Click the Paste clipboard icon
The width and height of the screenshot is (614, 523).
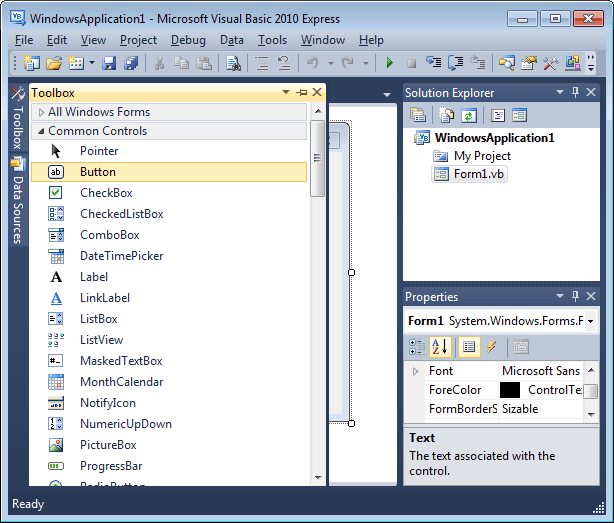pyautogui.click(x=204, y=63)
